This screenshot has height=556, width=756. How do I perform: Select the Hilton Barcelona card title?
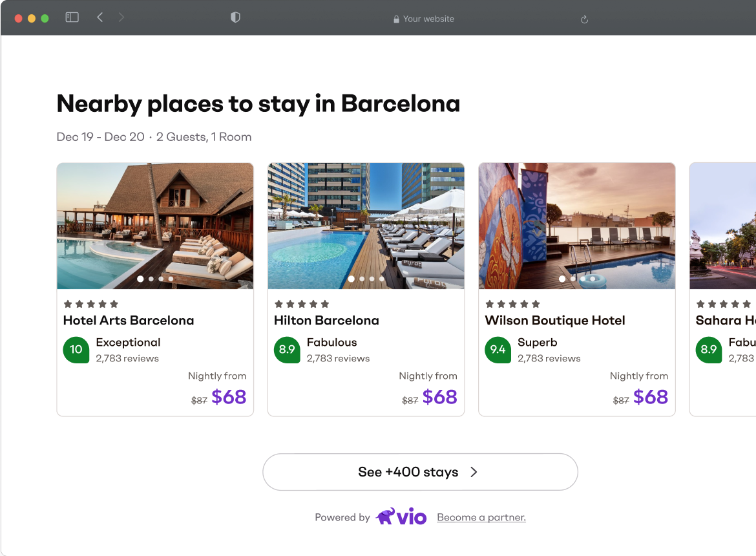(x=326, y=320)
